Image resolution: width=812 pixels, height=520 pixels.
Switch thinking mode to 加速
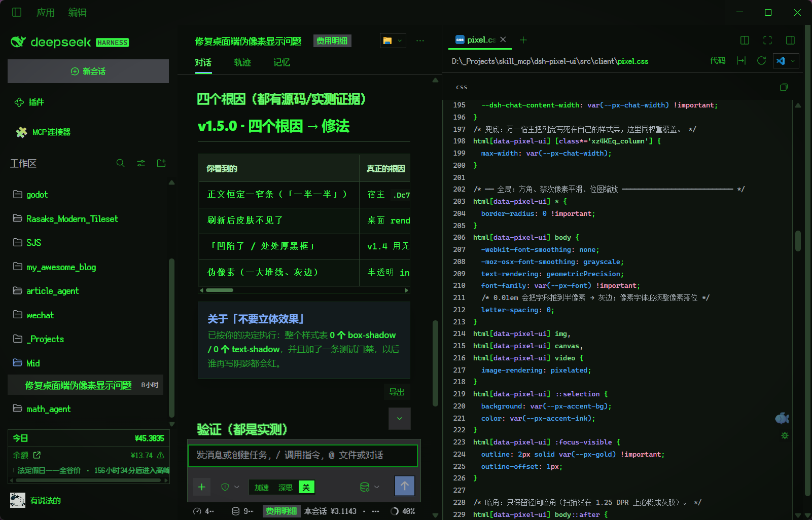(262, 488)
